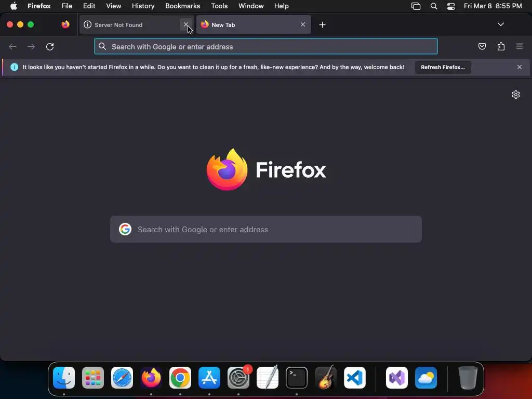This screenshot has height=399, width=532.
Task: Expand the list all tabs chevron
Action: (500, 24)
